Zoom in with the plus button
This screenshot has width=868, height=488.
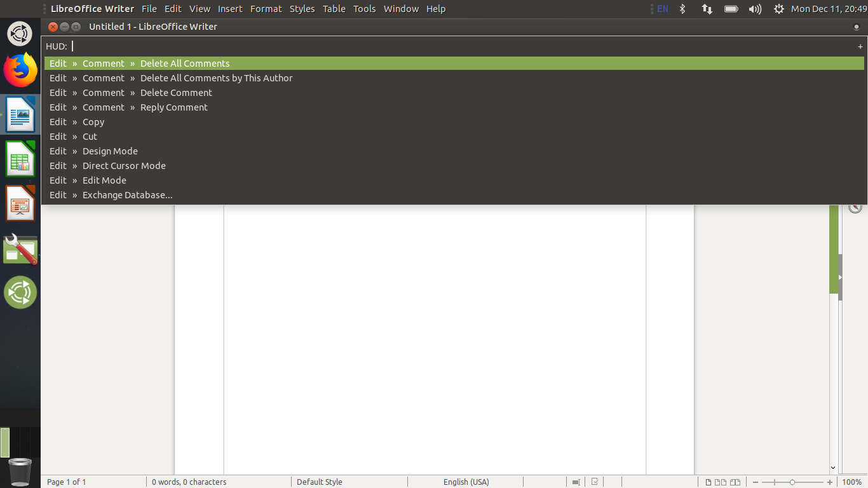(x=830, y=482)
